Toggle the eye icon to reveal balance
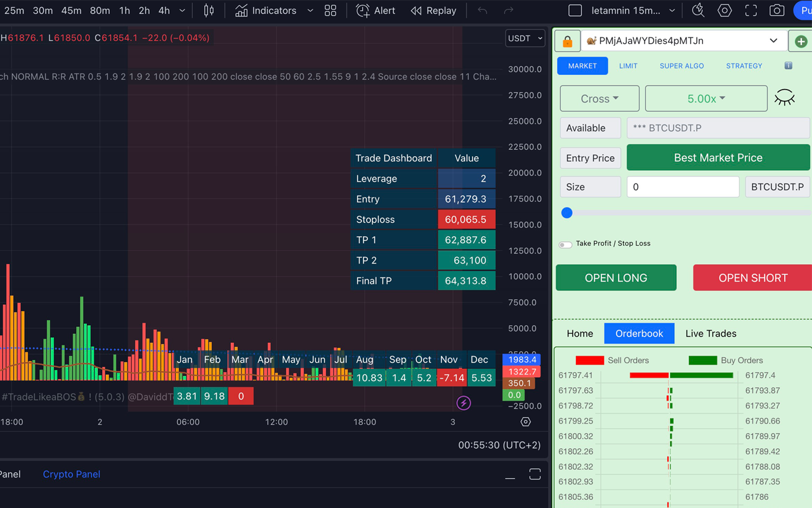Viewport: 812px width, 508px height. coord(785,98)
